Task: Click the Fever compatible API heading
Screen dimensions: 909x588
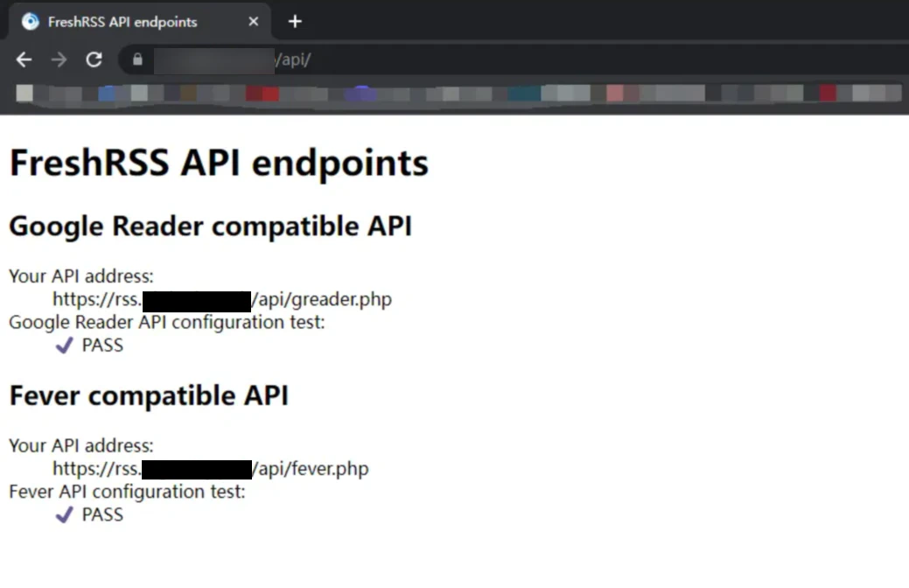Action: pyautogui.click(x=148, y=395)
